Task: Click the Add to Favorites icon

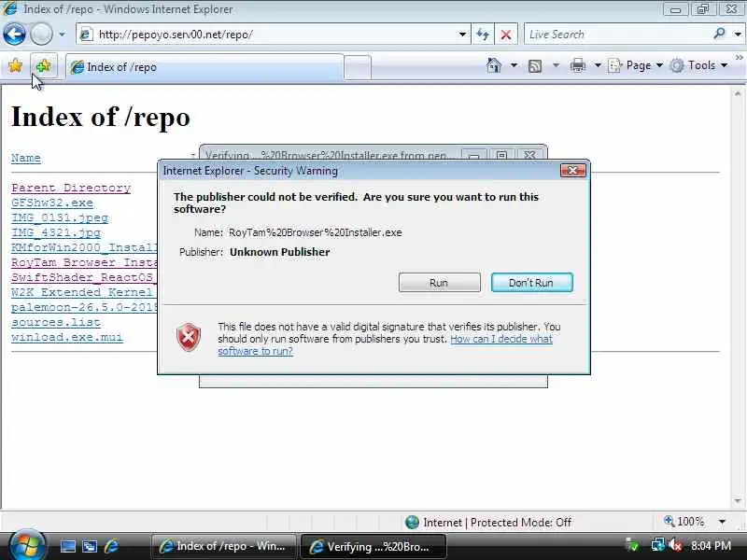Action: [43, 65]
